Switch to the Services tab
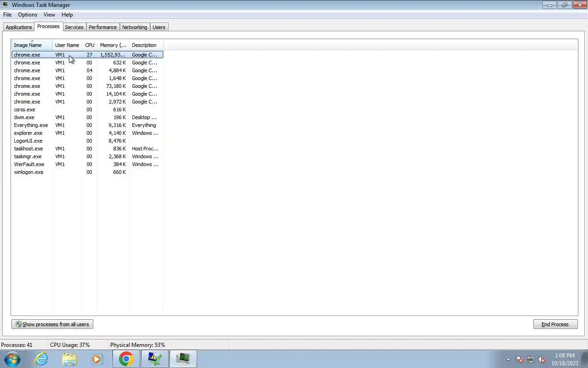 pyautogui.click(x=74, y=27)
